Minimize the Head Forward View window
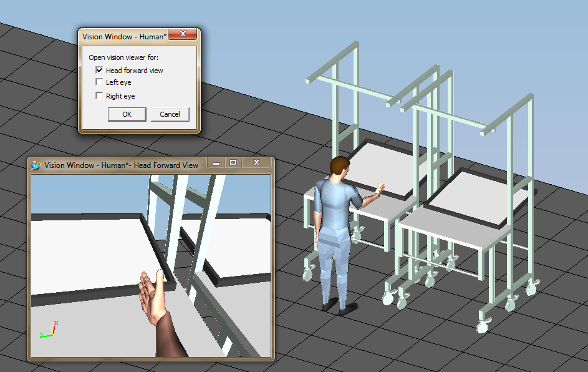The width and height of the screenshot is (588, 372). [216, 163]
